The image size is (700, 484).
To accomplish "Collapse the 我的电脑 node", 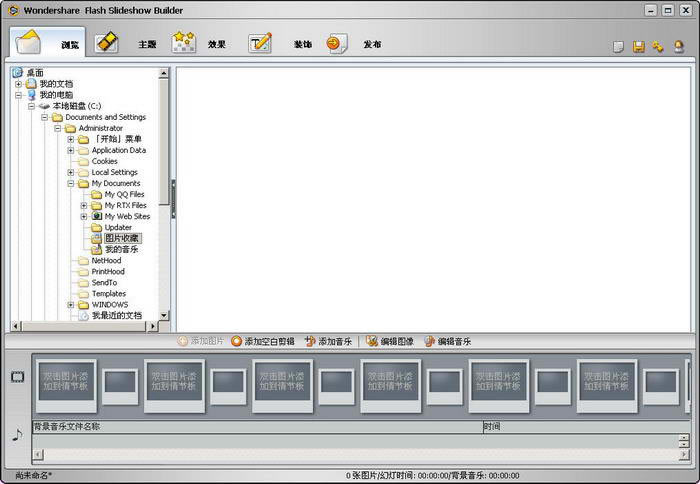I will coord(18,95).
